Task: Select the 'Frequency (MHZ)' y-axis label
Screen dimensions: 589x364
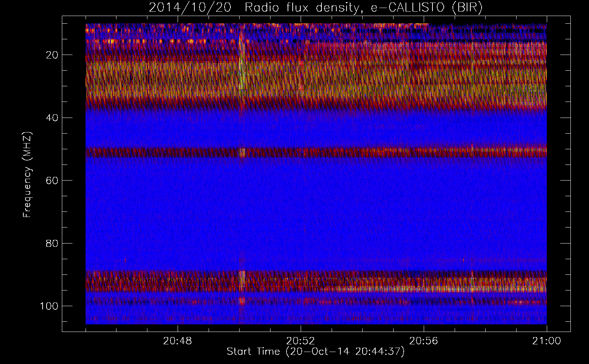Action: [27, 174]
